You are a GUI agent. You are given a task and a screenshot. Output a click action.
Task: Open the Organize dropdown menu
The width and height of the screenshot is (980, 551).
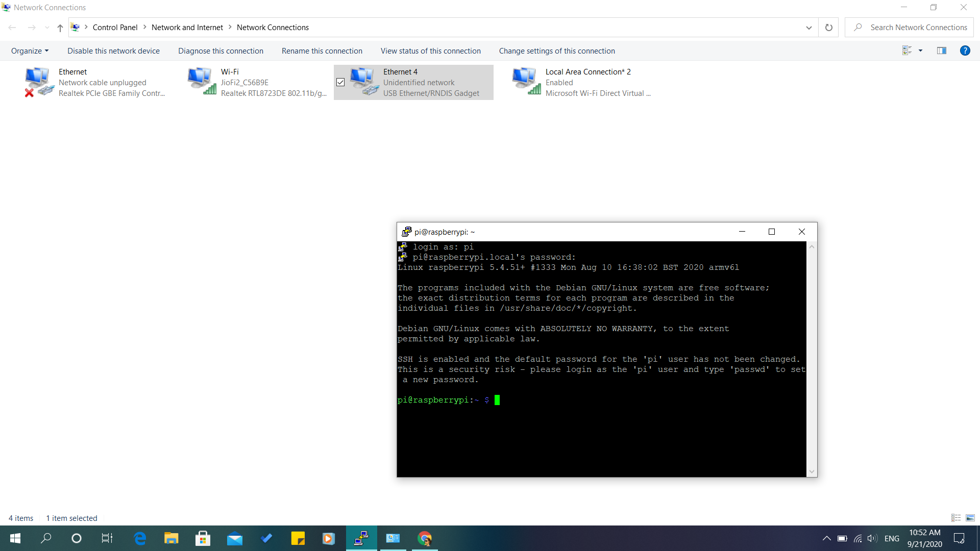tap(29, 51)
